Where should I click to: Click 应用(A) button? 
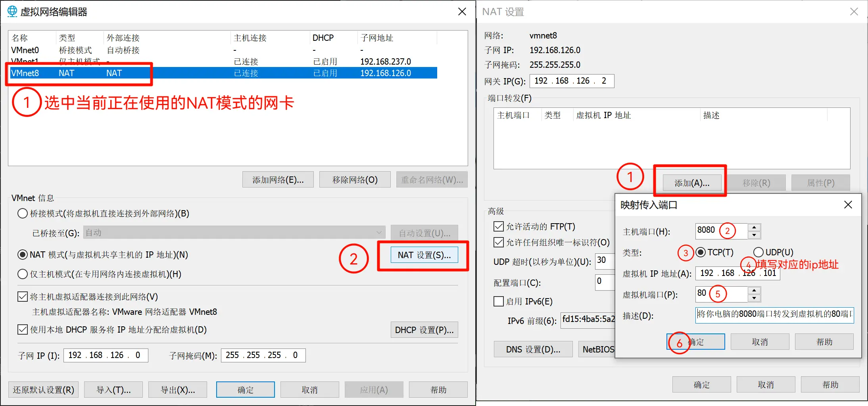(374, 390)
